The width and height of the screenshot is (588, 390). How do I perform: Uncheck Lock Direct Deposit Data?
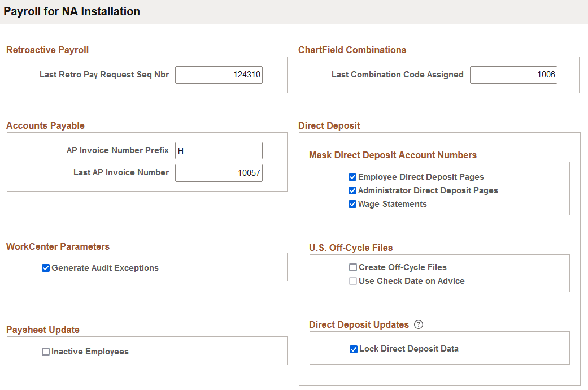[x=354, y=349]
